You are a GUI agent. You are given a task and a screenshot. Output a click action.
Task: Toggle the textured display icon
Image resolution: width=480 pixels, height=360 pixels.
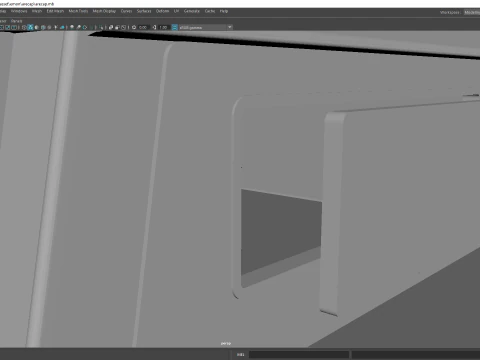coord(49,27)
